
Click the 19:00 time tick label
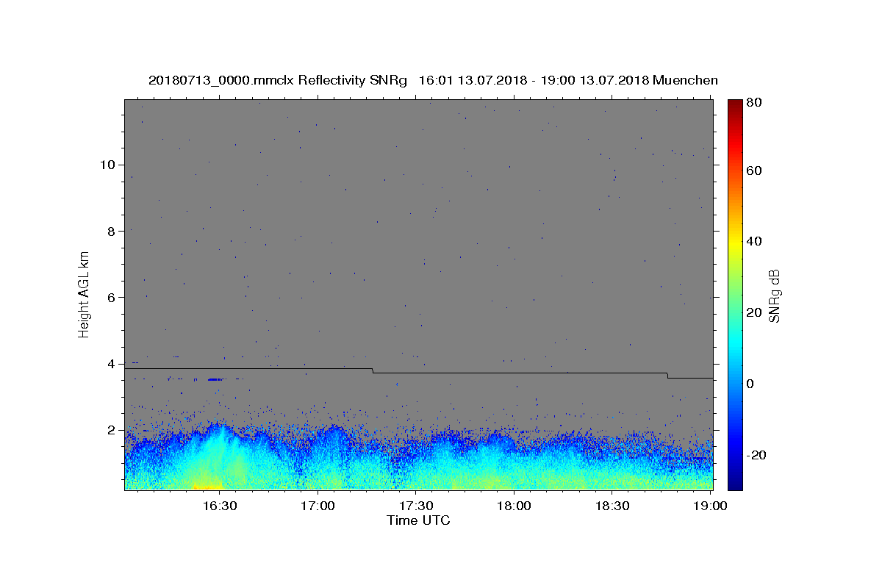pyautogui.click(x=711, y=506)
